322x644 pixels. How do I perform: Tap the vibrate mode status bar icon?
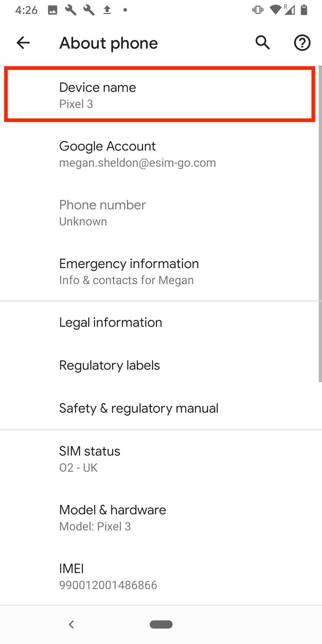pyautogui.click(x=257, y=10)
